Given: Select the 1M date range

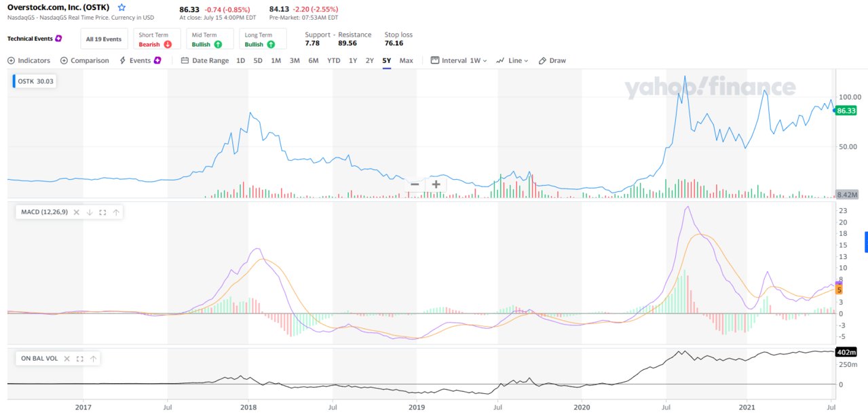Looking at the screenshot, I should (x=276, y=60).
